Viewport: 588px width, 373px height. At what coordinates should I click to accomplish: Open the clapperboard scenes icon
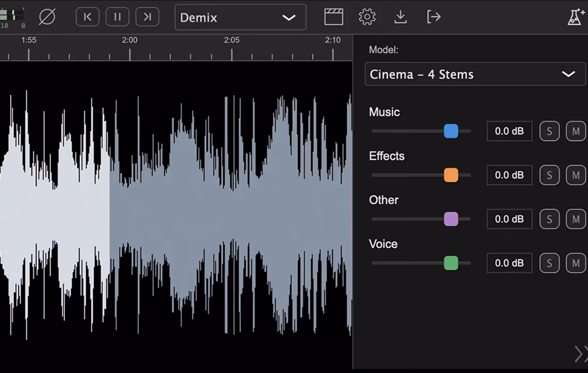334,17
